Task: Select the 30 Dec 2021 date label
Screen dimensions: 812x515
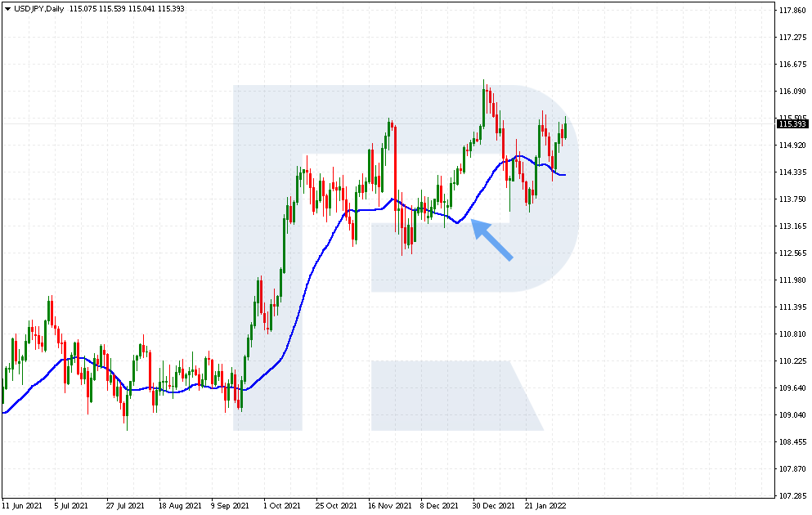Action: (x=493, y=505)
